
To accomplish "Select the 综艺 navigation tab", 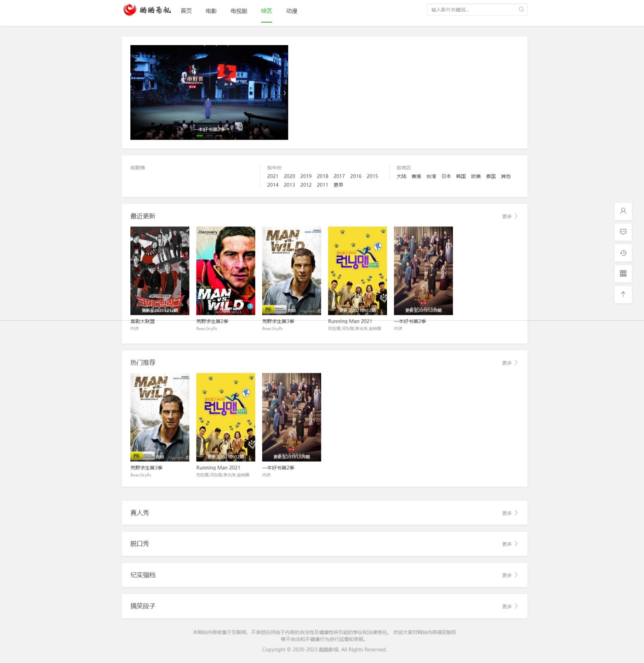I will 266,11.
